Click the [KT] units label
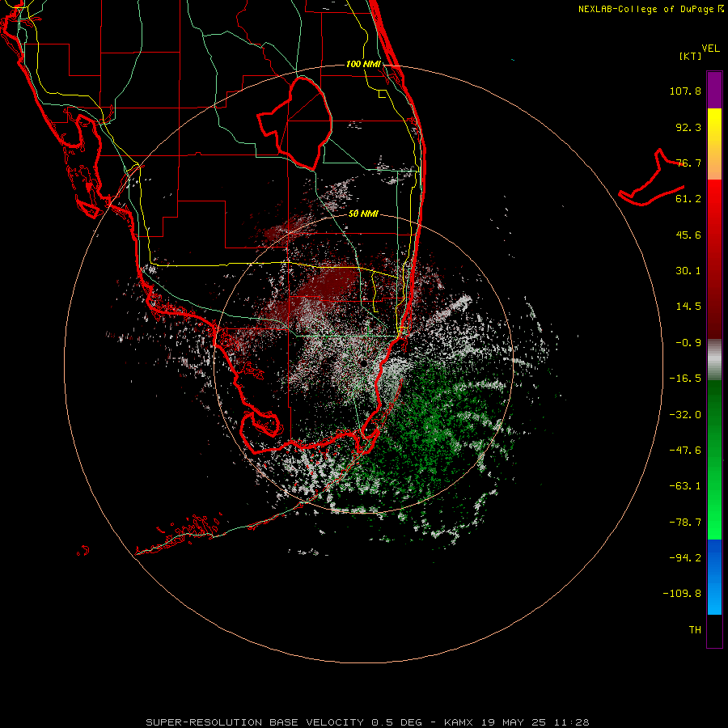The width and height of the screenshot is (728, 728). point(691,56)
